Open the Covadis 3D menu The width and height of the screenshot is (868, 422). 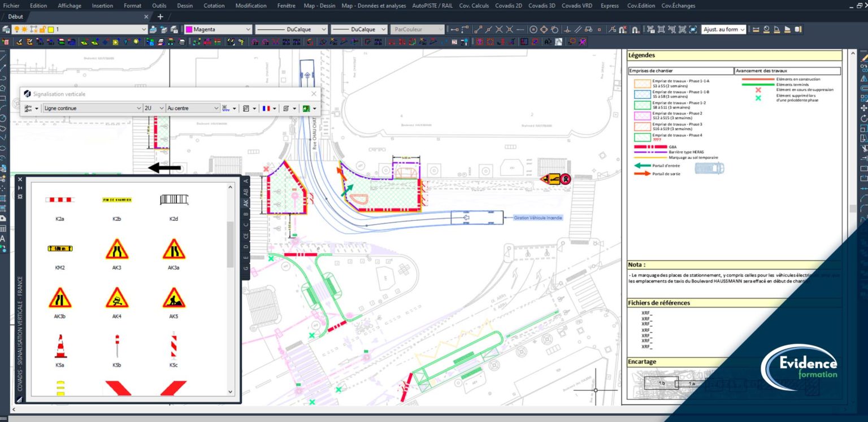click(541, 6)
